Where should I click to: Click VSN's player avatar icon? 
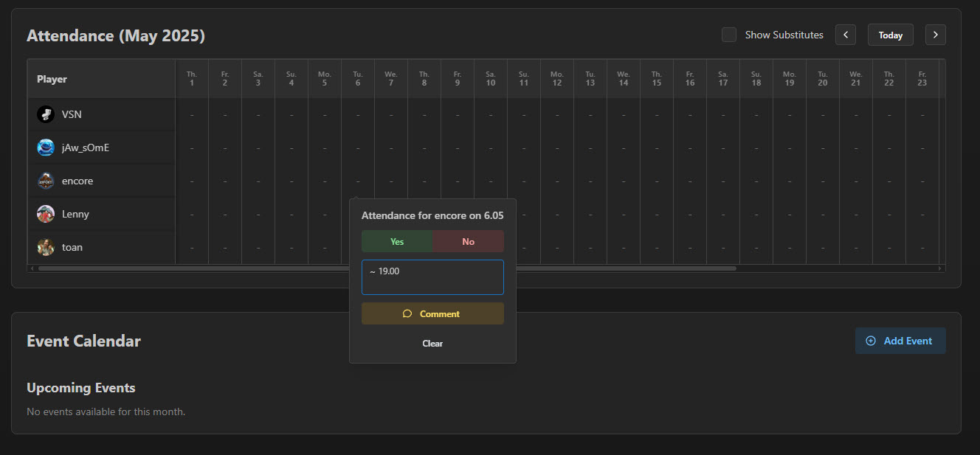tap(46, 114)
